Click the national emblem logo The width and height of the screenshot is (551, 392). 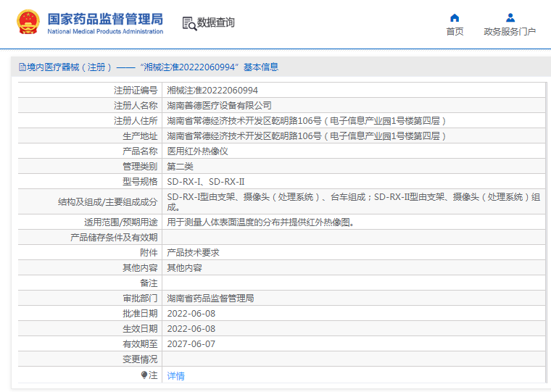pyautogui.click(x=28, y=22)
